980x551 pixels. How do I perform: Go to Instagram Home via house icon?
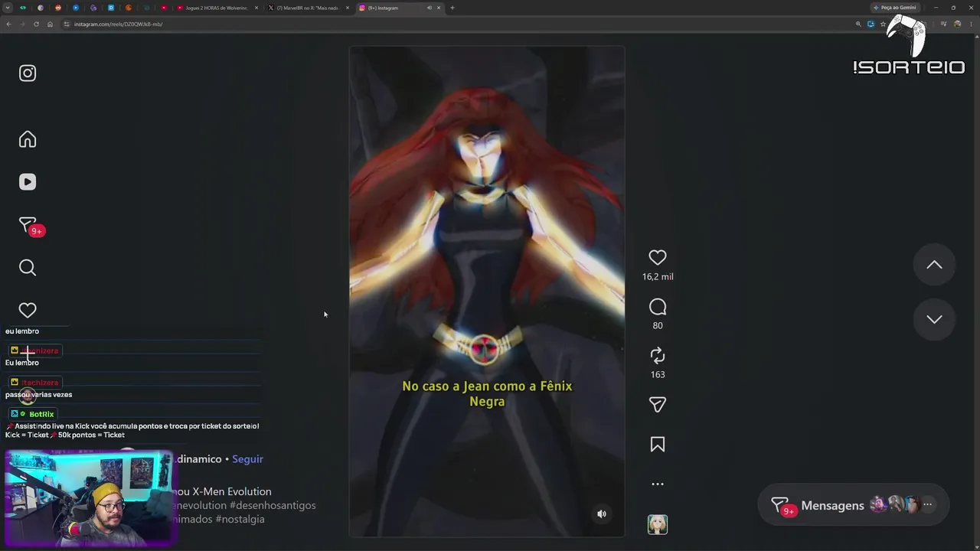click(28, 139)
